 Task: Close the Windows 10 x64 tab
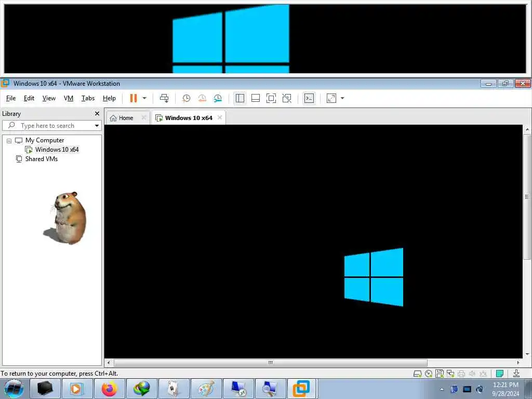point(220,117)
